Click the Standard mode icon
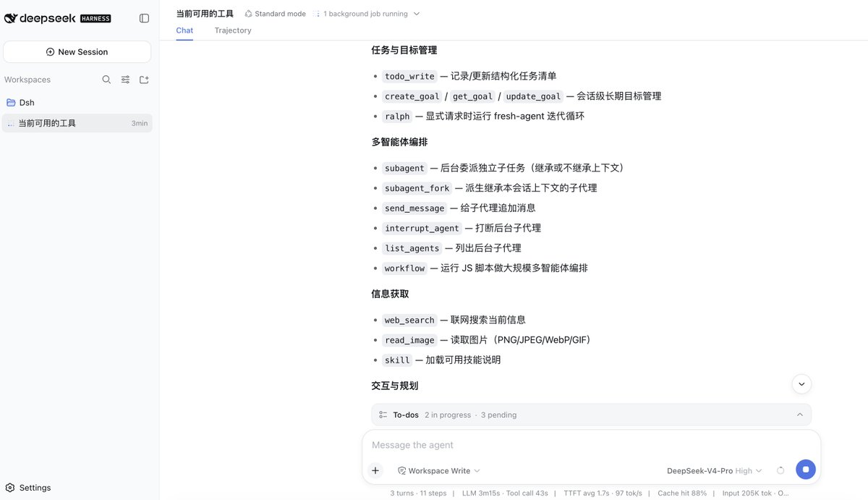 pos(249,14)
